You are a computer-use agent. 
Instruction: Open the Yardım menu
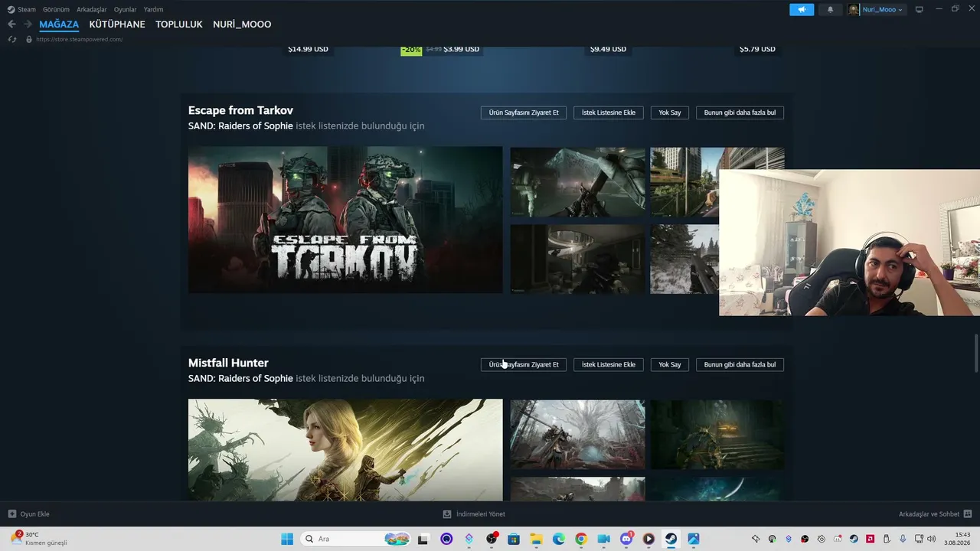(153, 9)
